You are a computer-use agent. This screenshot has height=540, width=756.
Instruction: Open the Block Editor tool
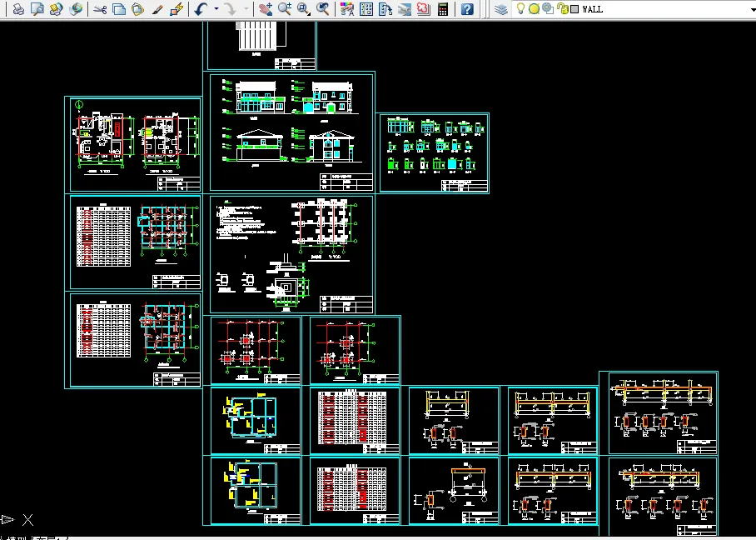click(x=177, y=8)
